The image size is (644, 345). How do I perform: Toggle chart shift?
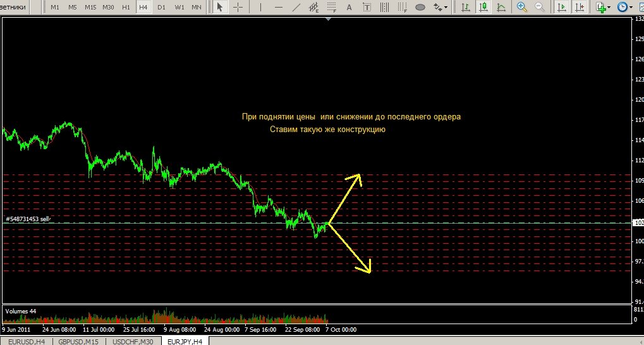(x=579, y=7)
